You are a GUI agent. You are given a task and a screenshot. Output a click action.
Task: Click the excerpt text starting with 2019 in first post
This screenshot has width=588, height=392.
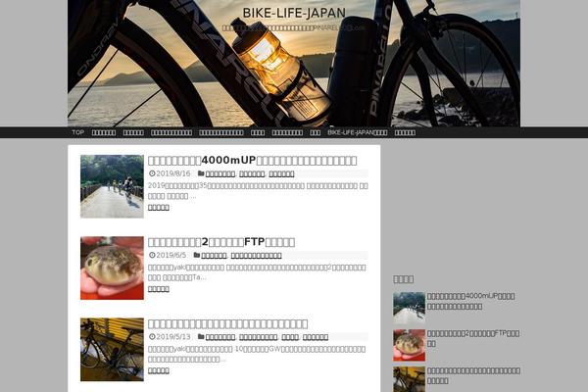(258, 190)
